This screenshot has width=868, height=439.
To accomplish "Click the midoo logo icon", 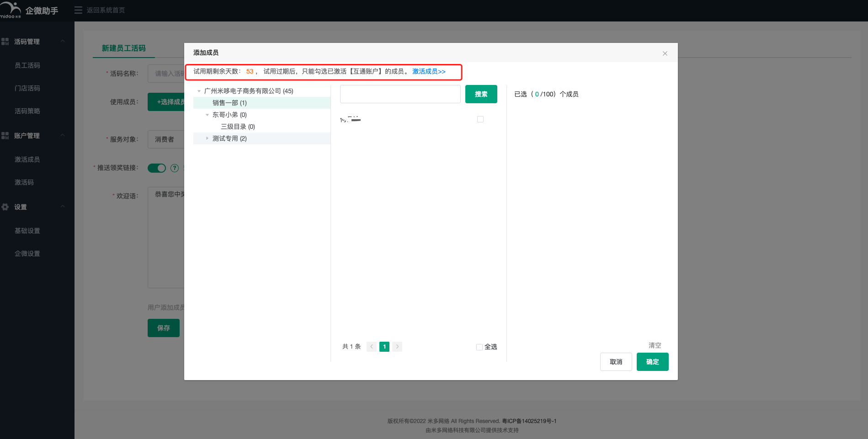I will tap(11, 10).
